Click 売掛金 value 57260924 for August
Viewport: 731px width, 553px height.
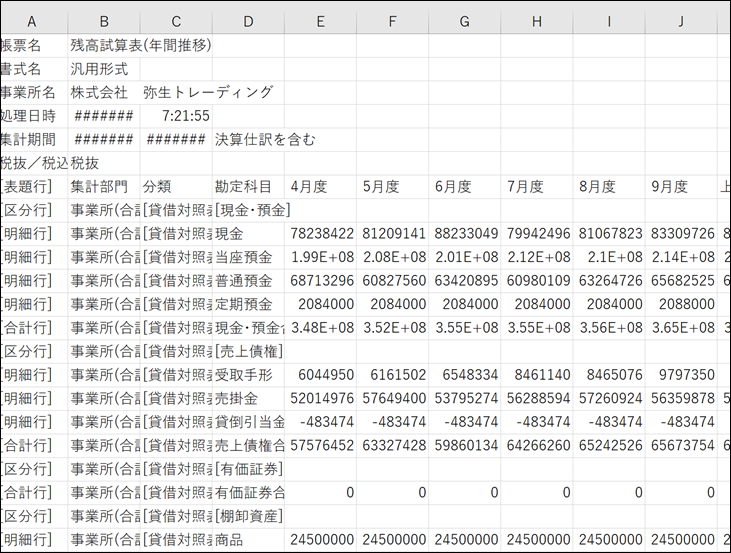[x=609, y=398]
